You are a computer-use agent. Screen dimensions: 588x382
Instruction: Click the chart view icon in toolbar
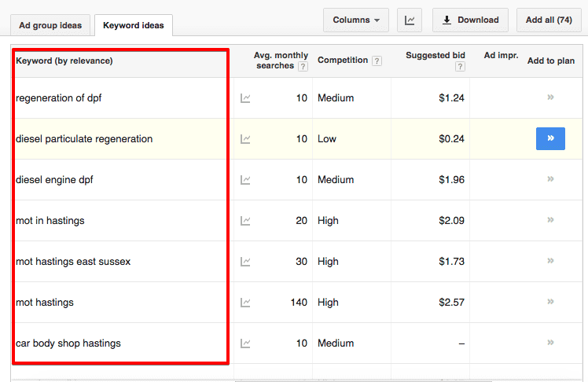[x=410, y=20]
